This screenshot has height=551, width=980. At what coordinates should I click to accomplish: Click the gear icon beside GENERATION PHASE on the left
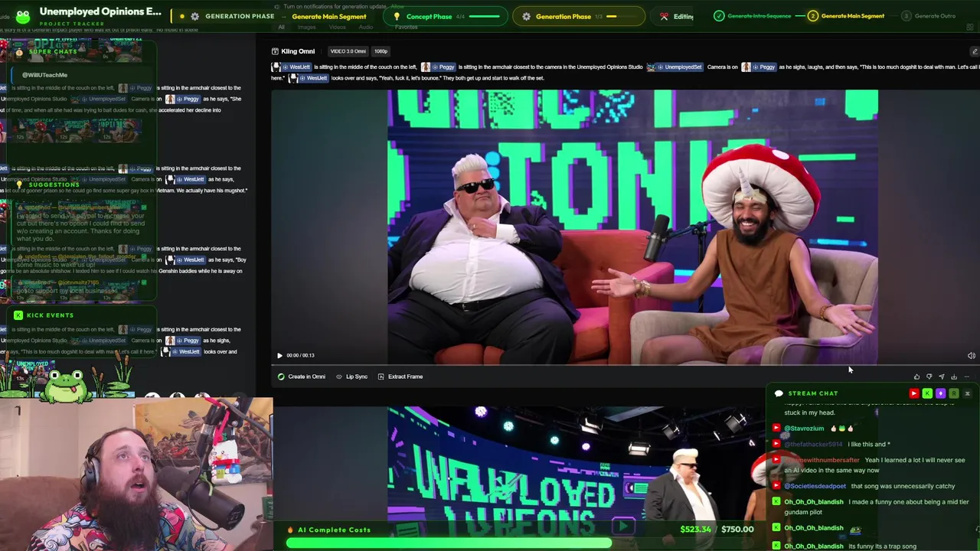tap(194, 16)
